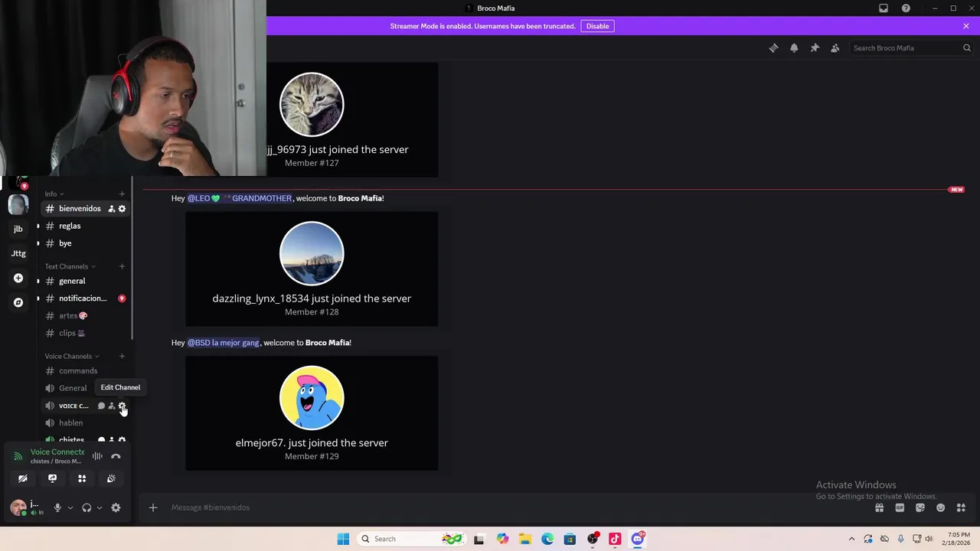Open the Threads icon in channel header

pyautogui.click(x=773, y=47)
